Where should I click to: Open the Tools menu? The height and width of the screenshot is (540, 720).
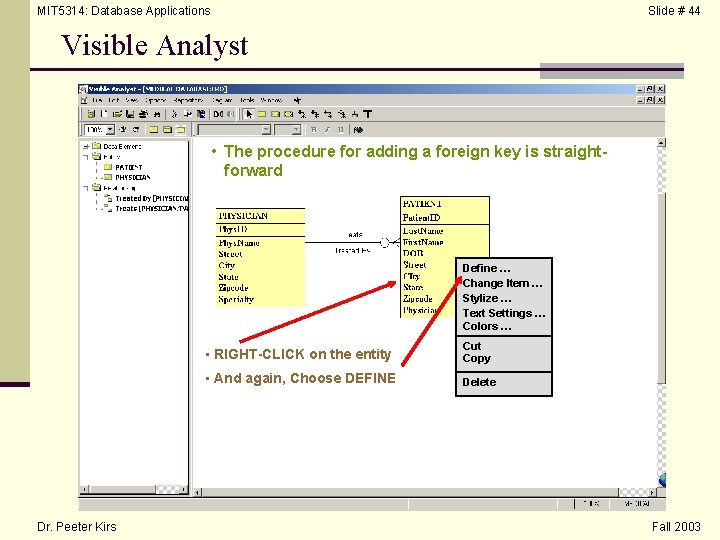pyautogui.click(x=247, y=100)
